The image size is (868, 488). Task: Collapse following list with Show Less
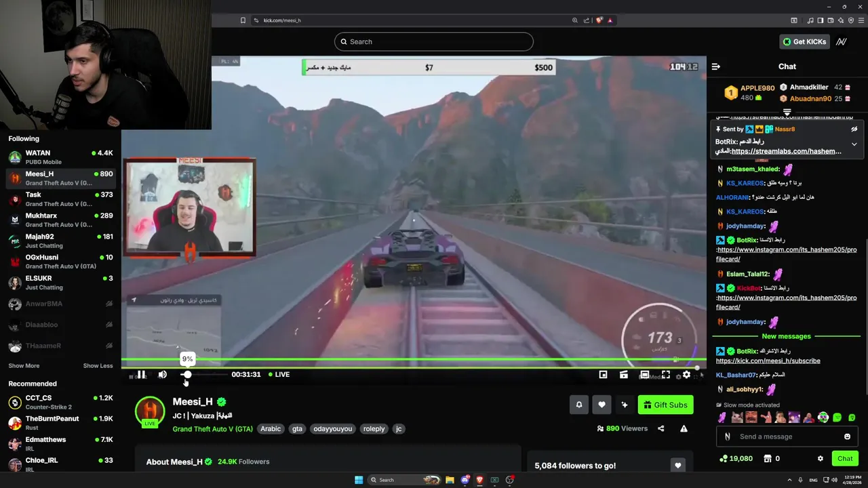click(x=98, y=366)
